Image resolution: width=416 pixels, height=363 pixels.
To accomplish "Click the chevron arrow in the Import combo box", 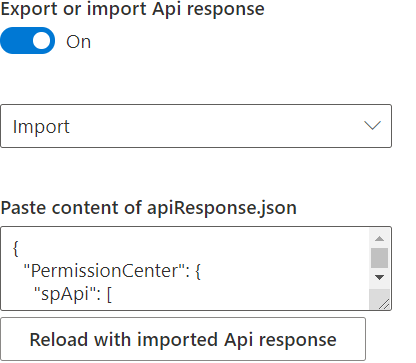I will coord(372,125).
